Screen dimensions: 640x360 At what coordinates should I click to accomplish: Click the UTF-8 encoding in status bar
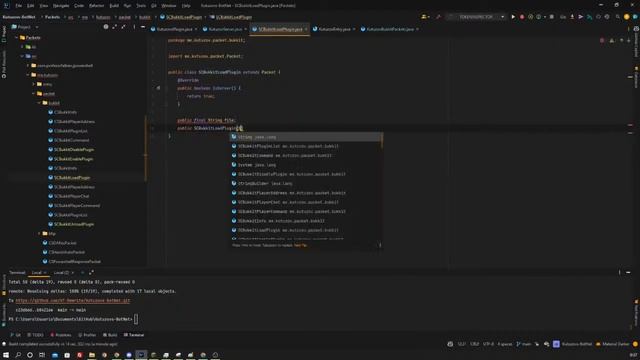point(488,344)
